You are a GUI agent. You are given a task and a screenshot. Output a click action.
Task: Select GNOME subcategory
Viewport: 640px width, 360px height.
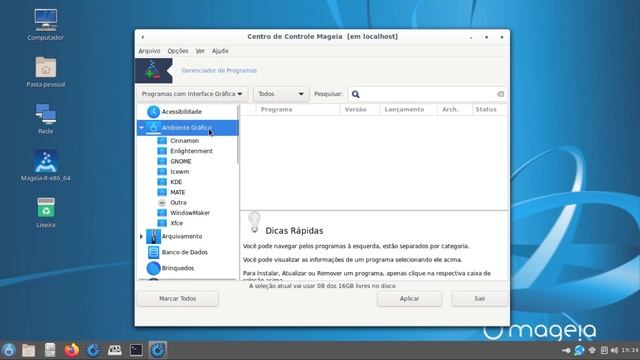[181, 161]
